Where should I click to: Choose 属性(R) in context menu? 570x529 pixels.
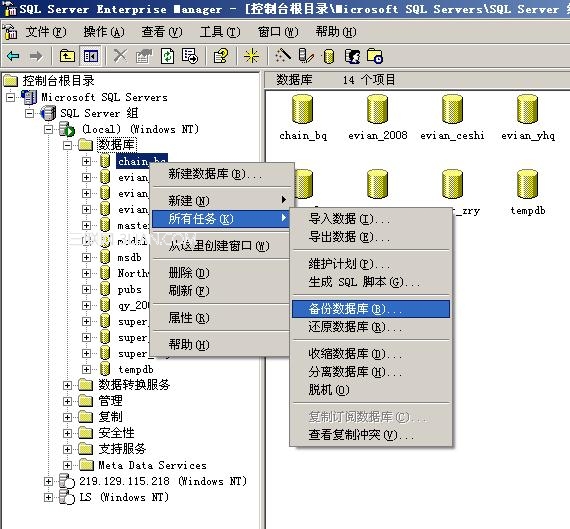pos(221,318)
